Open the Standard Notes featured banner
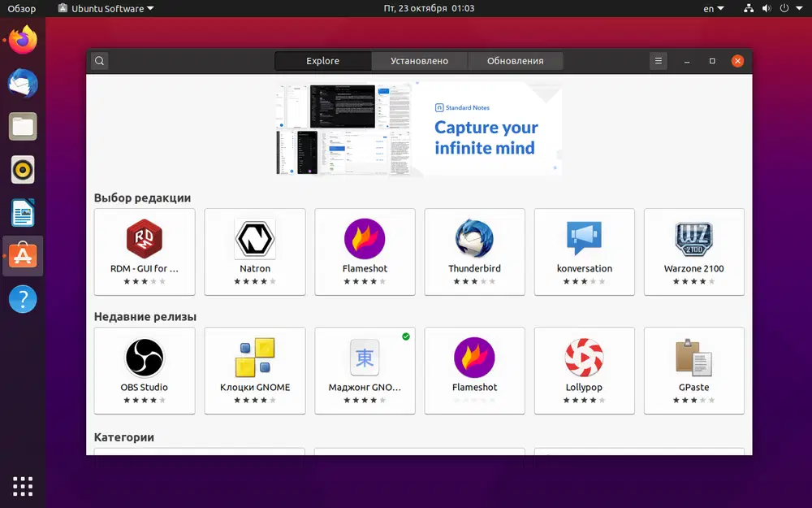 coord(419,128)
